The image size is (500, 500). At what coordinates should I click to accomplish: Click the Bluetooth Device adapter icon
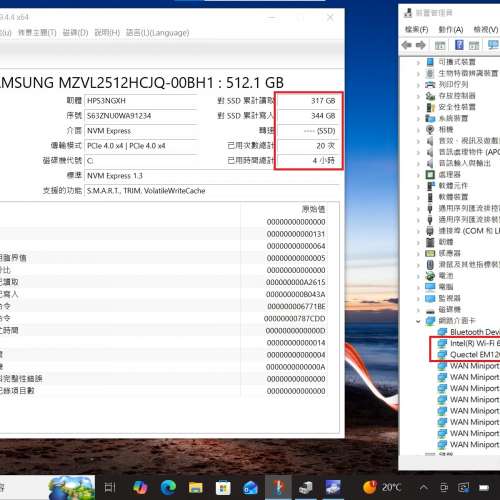pyautogui.click(x=442, y=332)
